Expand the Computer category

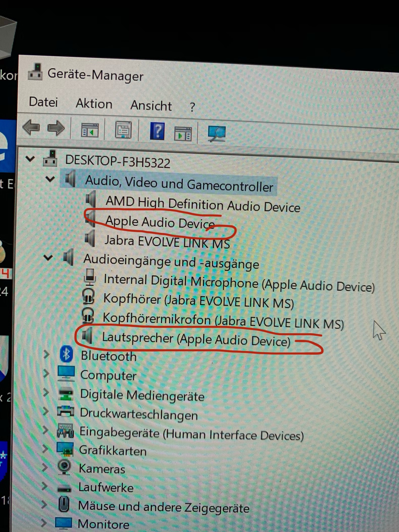pos(46,373)
